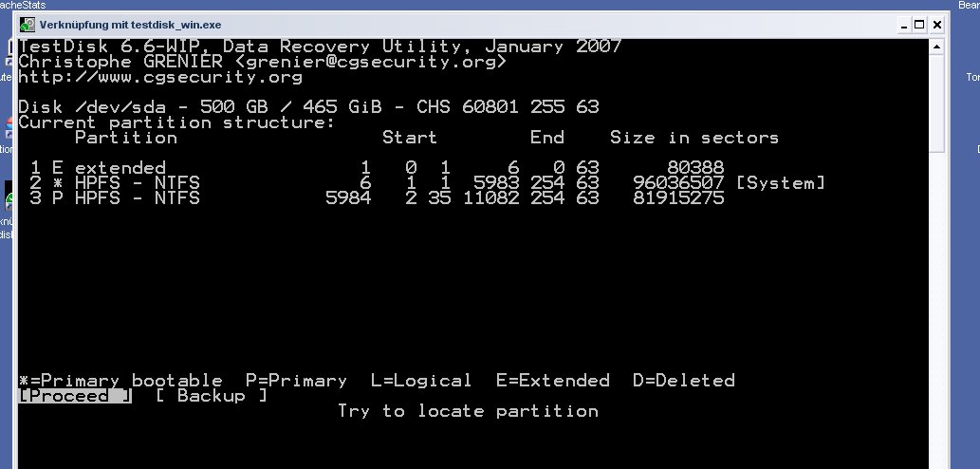Viewport: 980px width, 469px height.
Task: Click the testdisk window title icon
Action: 27,25
